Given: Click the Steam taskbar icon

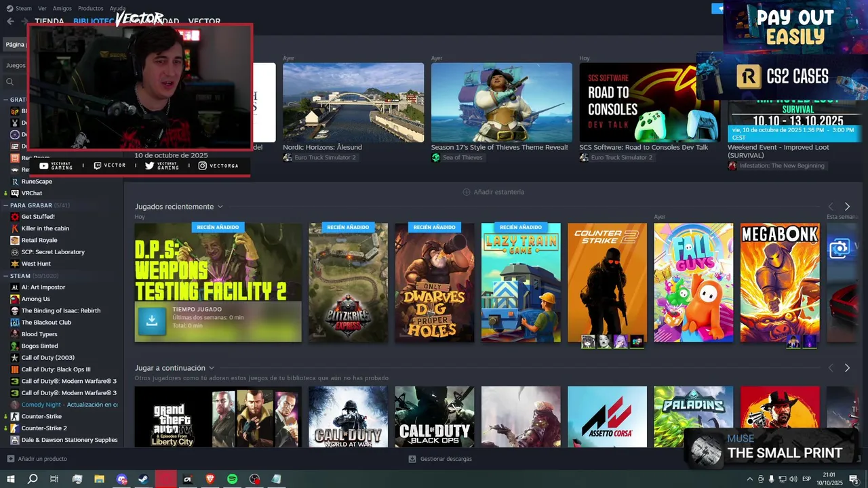Looking at the screenshot, I should (x=144, y=479).
